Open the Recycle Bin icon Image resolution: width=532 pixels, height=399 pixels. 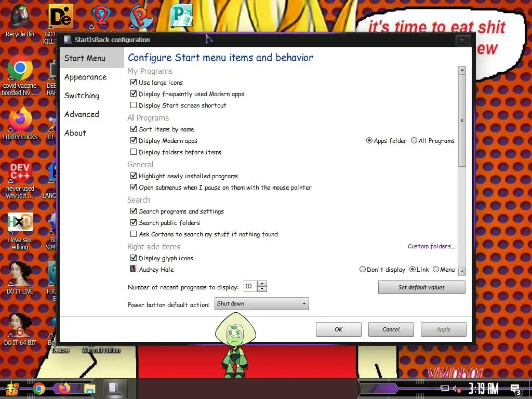(20, 16)
